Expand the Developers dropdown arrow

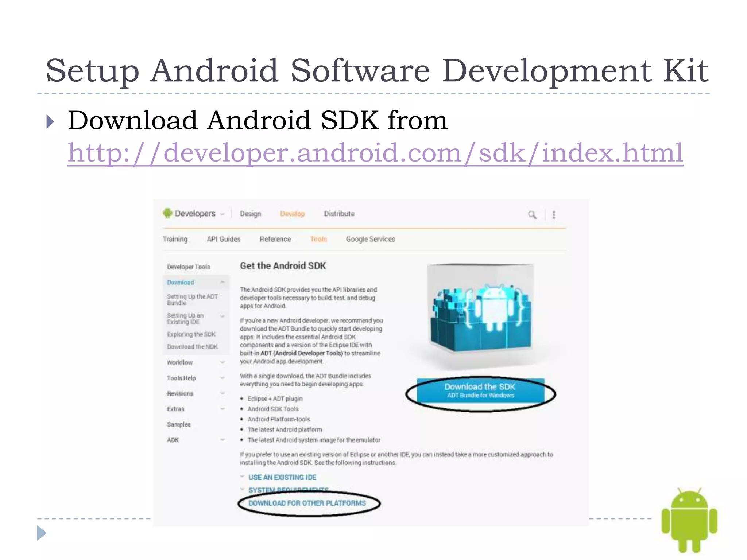222,214
